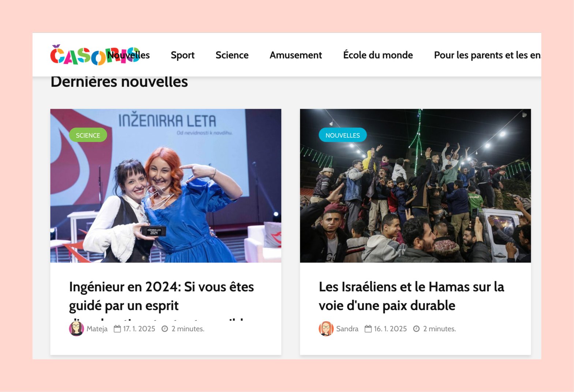Click clock icon on Mateja's article

(x=165, y=329)
